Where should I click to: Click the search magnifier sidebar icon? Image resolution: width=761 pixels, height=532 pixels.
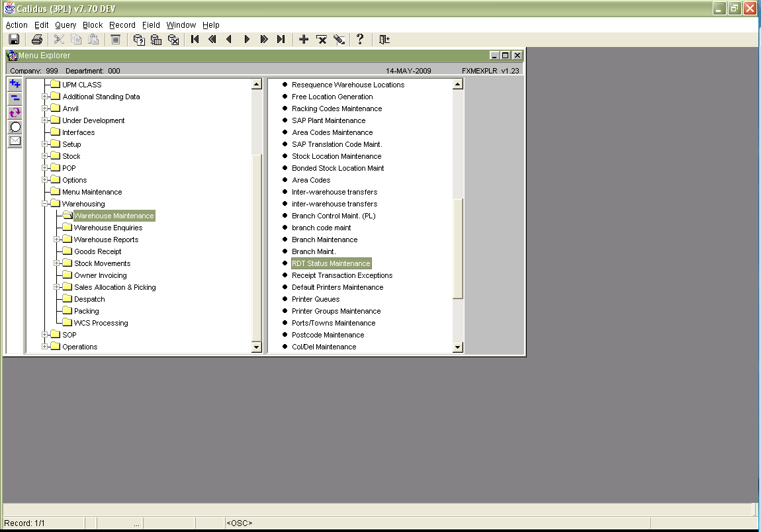coord(15,127)
